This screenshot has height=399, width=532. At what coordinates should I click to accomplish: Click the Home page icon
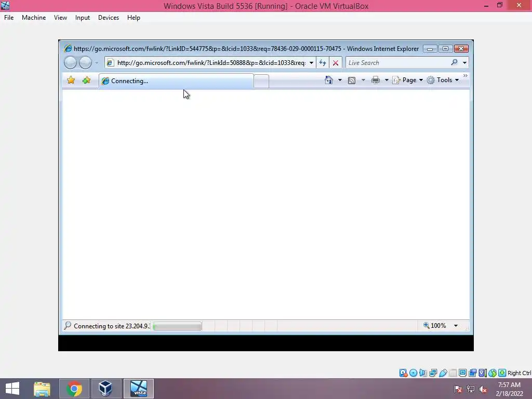(x=329, y=80)
